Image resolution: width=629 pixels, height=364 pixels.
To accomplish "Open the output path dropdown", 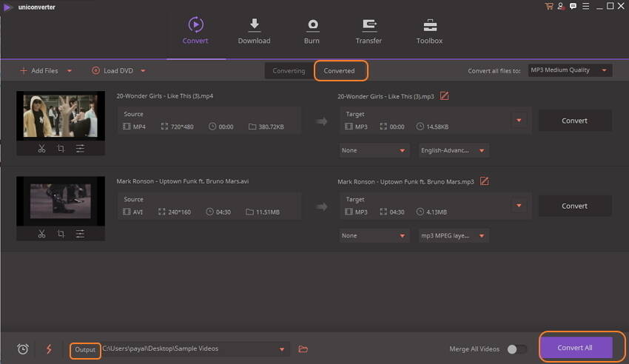I will (281, 349).
